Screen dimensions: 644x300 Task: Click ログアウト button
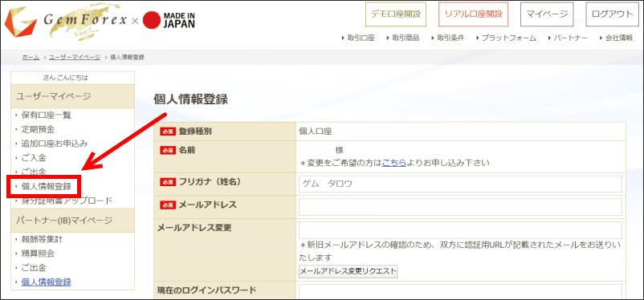pos(612,14)
